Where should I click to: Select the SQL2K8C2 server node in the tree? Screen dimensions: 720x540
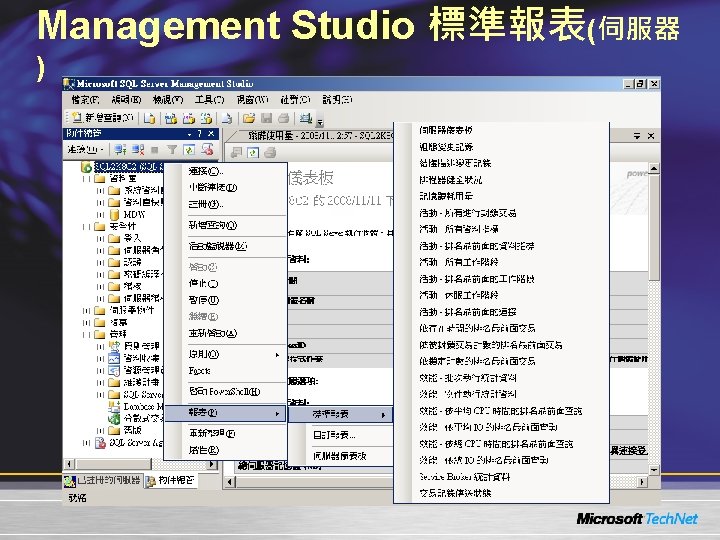point(128,167)
